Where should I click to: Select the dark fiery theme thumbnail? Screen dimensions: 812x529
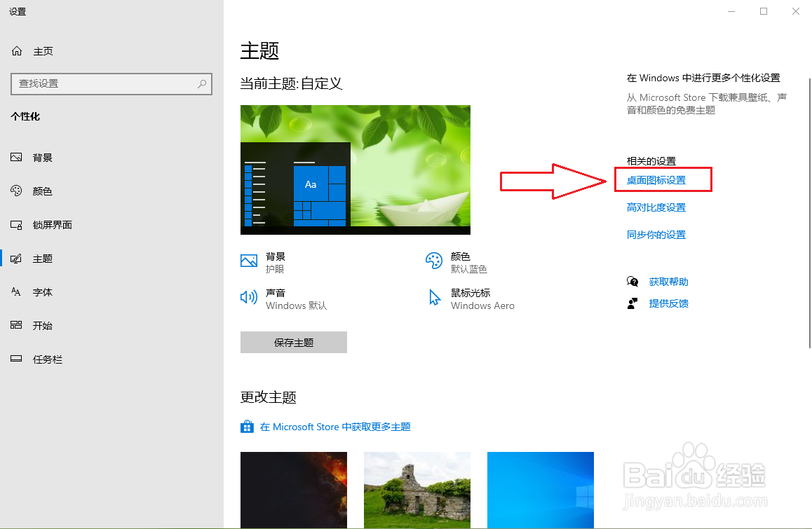294,490
